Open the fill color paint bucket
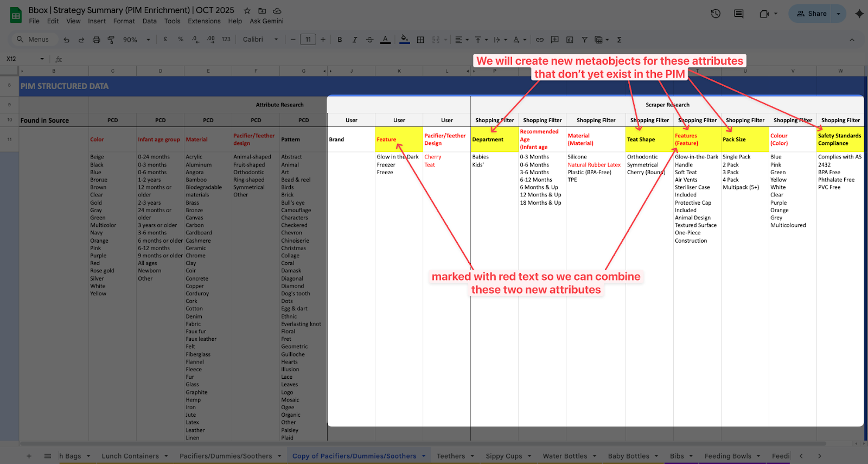This screenshot has width=868, height=464. [x=404, y=40]
